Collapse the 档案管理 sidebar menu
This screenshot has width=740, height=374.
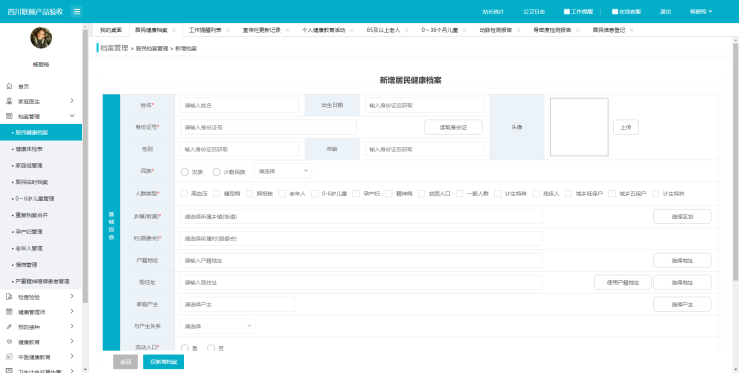[72, 116]
